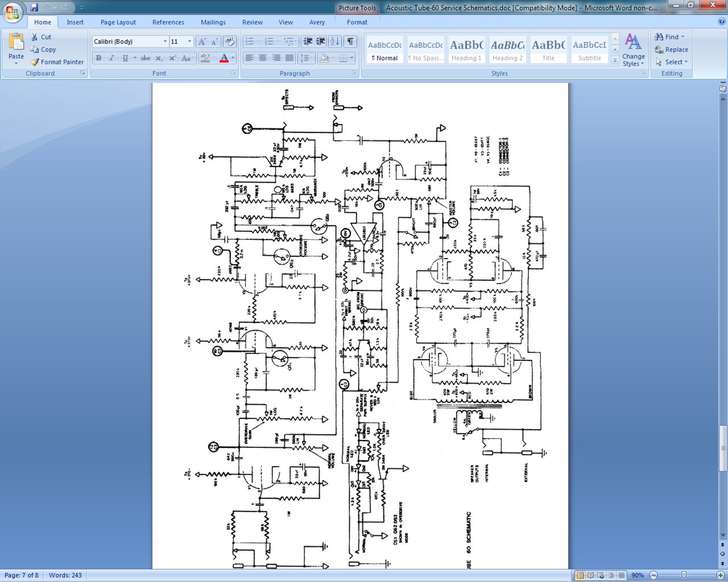Expand Styles gallery more arrow
The height and width of the screenshot is (582, 728).
tap(615, 60)
